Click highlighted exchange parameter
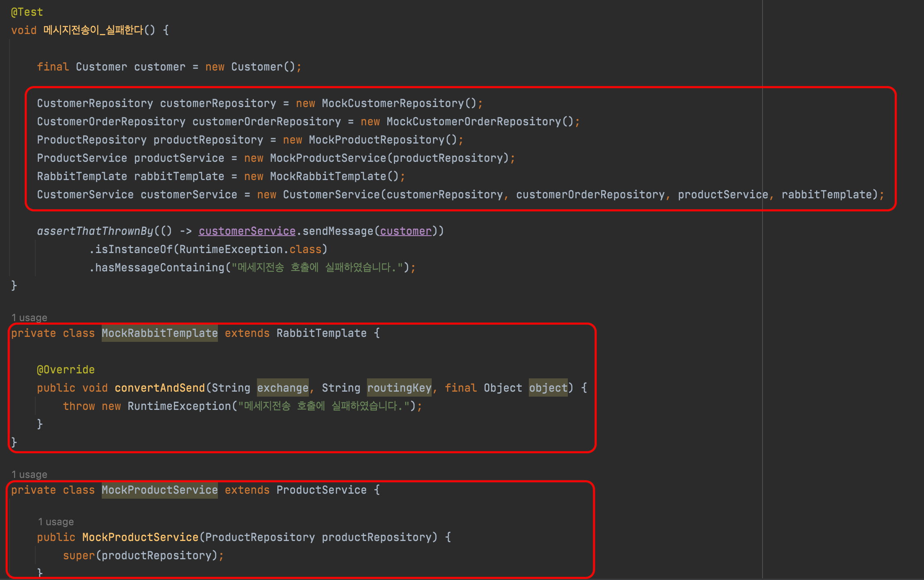Viewport: 924px width, 580px height. [x=283, y=388]
